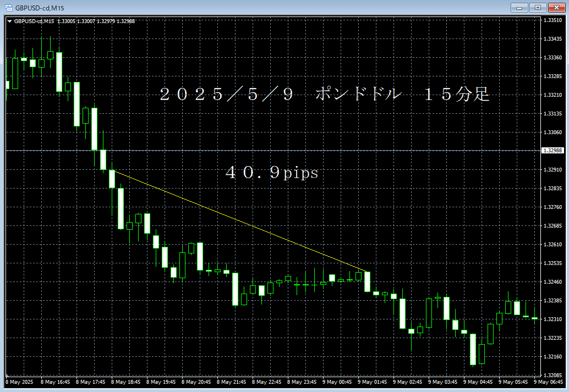This screenshot has height=392, width=569.
Task: Click the 9 May 00:45 time axis label
Action: click(x=337, y=382)
